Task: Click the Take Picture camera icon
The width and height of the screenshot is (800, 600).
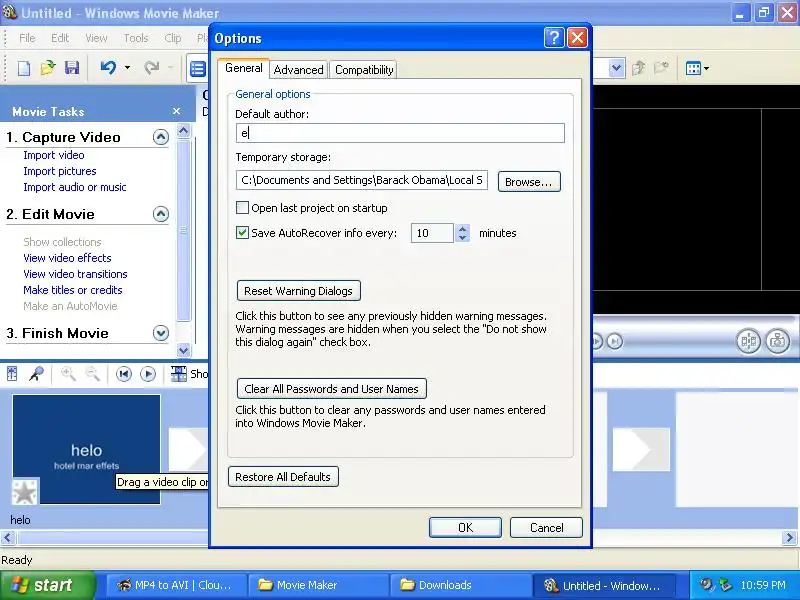Action: [x=778, y=341]
